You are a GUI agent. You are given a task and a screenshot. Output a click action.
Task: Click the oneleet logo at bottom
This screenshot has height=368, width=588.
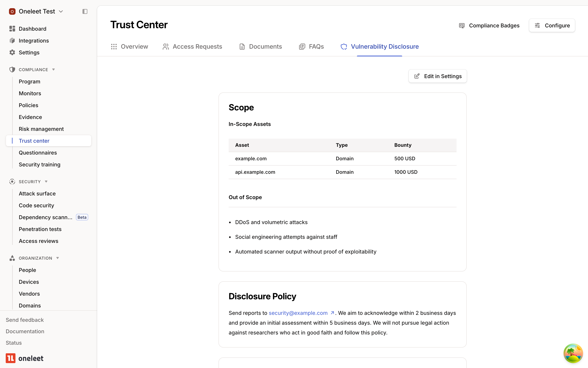[x=24, y=358]
